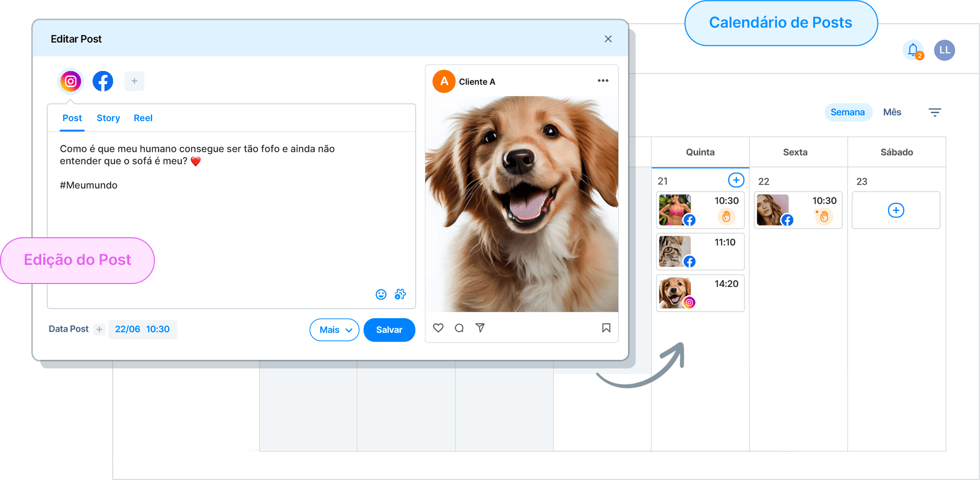The height and width of the screenshot is (480, 980).
Task: Click the Salvar button
Action: pos(389,330)
